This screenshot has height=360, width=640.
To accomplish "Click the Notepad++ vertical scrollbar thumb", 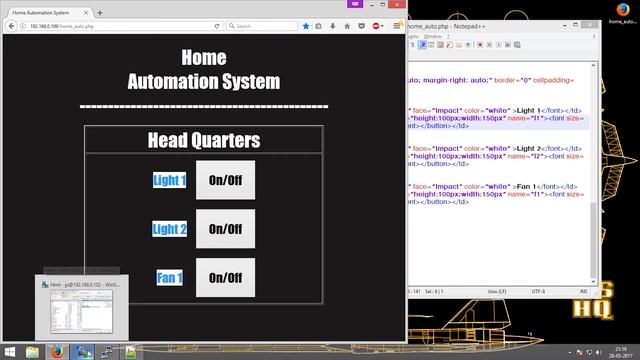I will 593,239.
